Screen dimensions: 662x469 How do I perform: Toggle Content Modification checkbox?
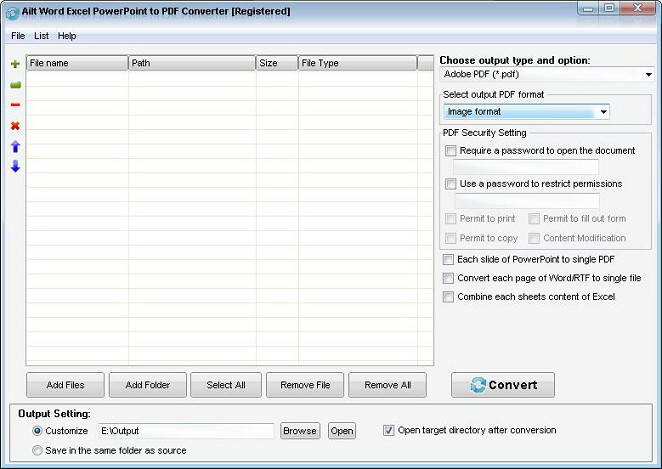tap(534, 238)
